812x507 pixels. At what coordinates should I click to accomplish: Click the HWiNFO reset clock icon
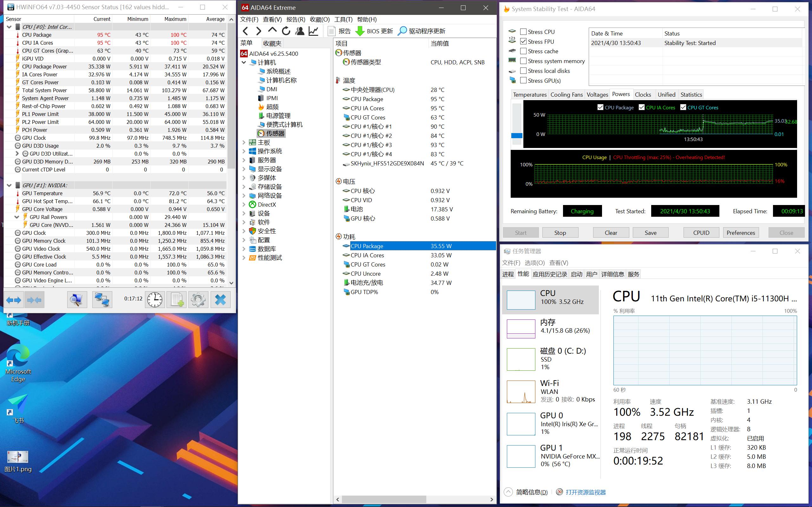[x=155, y=299]
